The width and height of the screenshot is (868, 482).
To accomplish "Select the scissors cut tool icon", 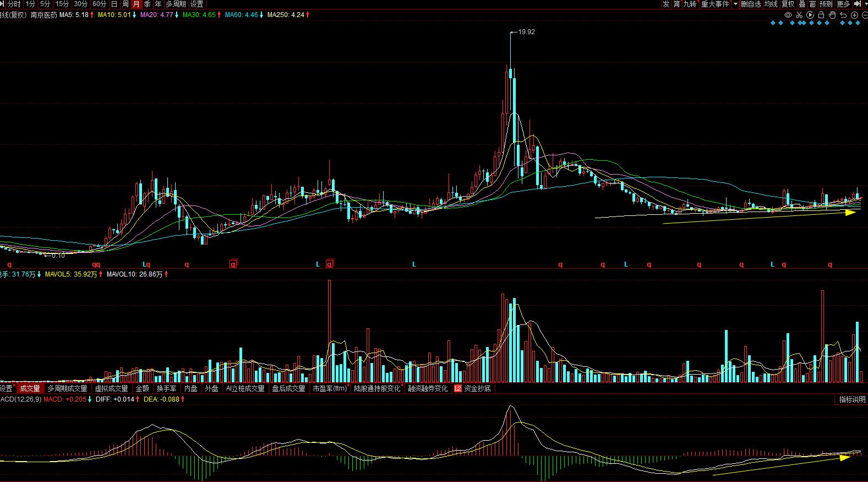I will click(799, 15).
